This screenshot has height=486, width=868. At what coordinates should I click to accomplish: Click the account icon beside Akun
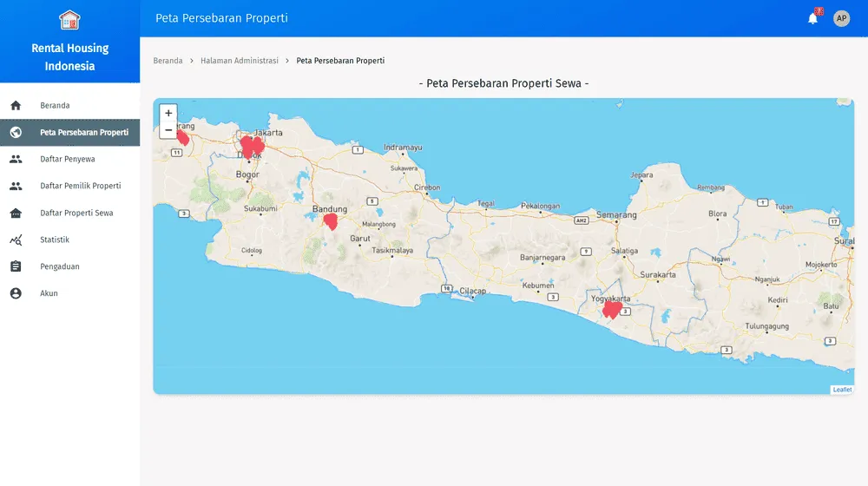pos(16,293)
